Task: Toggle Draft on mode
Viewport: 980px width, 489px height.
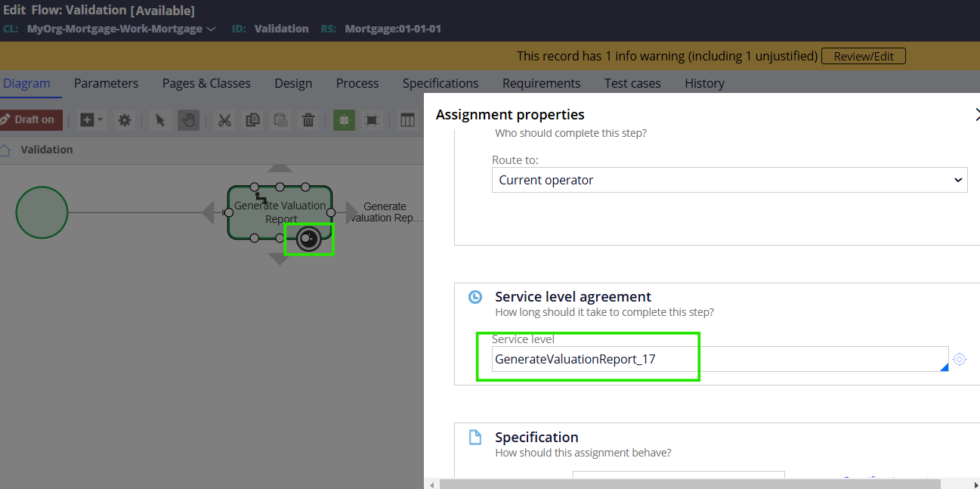Action: (31, 119)
